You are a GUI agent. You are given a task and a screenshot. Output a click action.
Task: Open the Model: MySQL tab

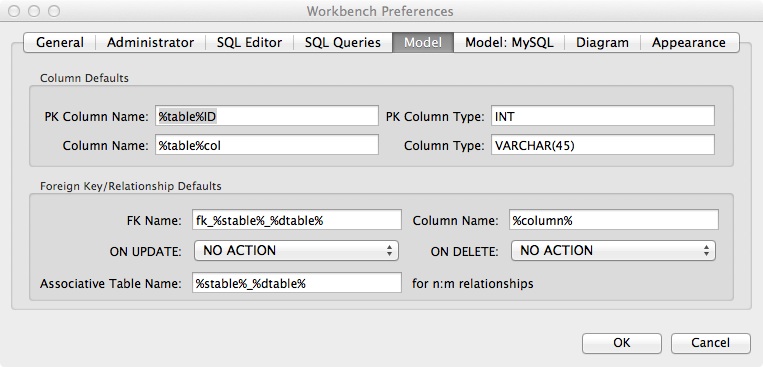tap(509, 42)
